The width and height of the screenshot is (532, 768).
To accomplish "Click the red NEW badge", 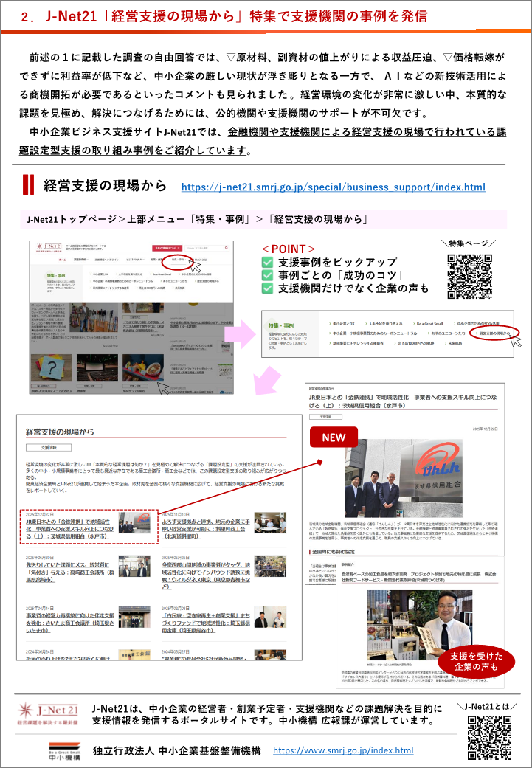I will coord(334,437).
